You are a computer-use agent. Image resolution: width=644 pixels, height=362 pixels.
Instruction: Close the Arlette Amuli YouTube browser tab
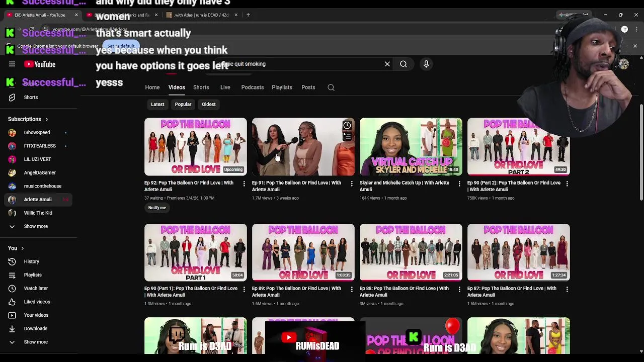click(76, 15)
